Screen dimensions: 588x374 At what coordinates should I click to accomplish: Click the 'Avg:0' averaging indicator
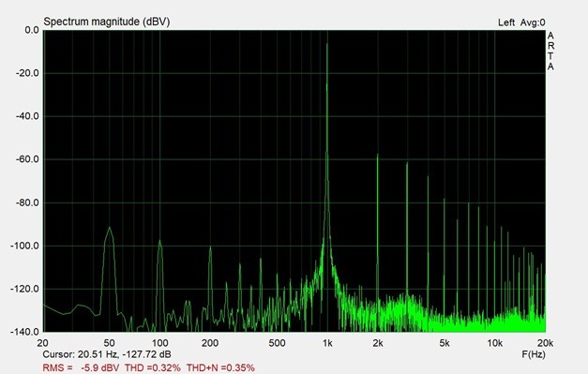pos(533,22)
